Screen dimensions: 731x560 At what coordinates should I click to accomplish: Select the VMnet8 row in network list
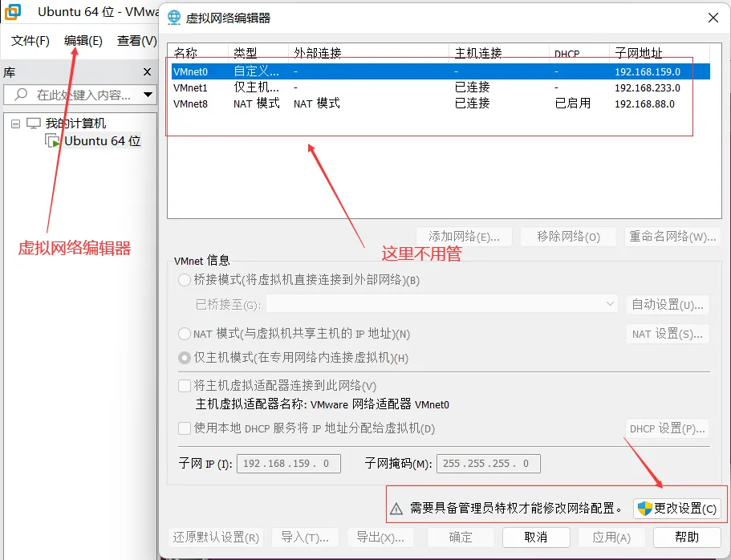pos(441,103)
